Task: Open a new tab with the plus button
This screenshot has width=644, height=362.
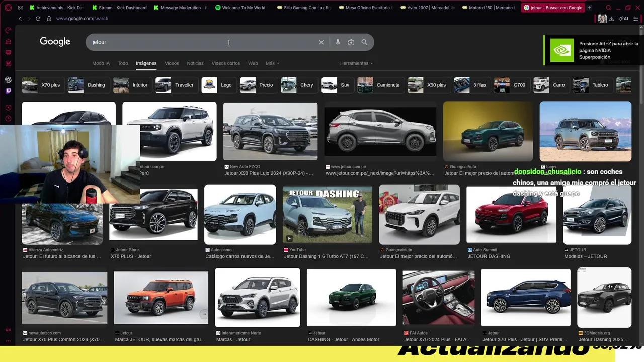Action: [x=589, y=8]
